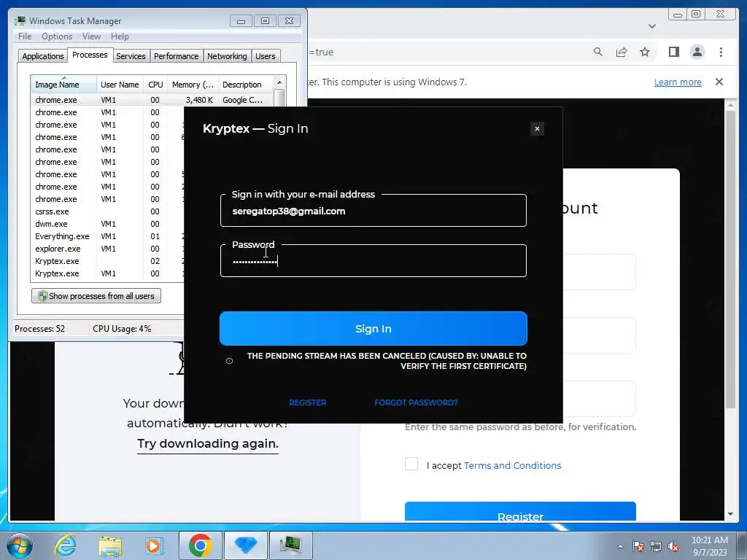Select the dwm.exe process row
The width and height of the screenshot is (747, 560).
[107, 224]
